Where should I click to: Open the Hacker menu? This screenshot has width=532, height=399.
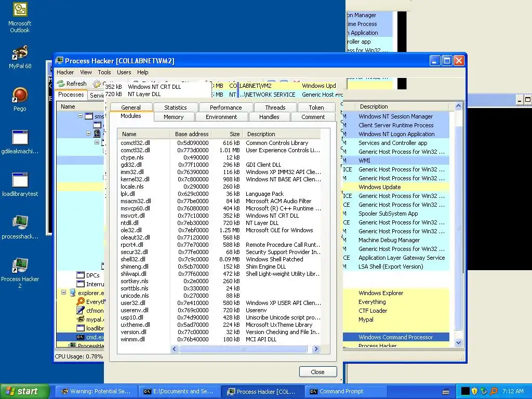(x=65, y=72)
